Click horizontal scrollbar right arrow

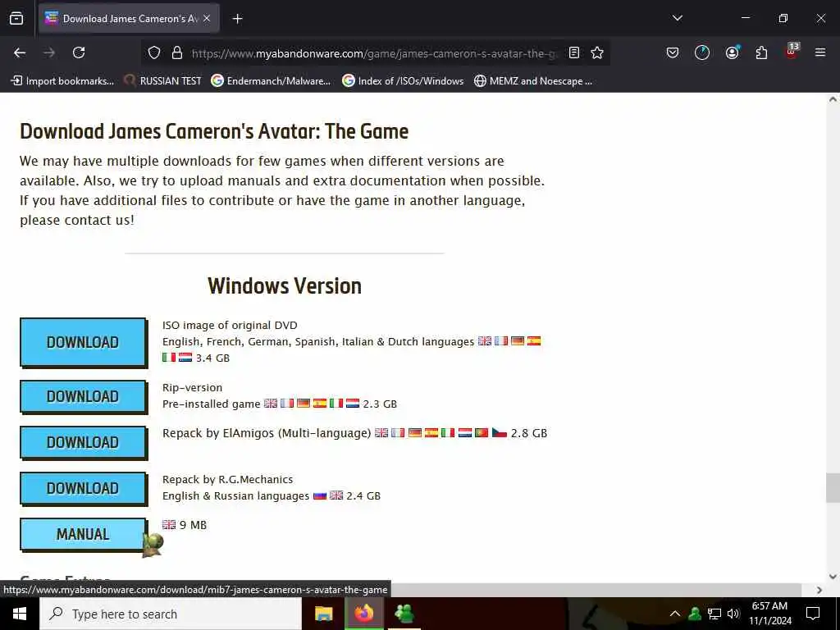[x=819, y=590]
